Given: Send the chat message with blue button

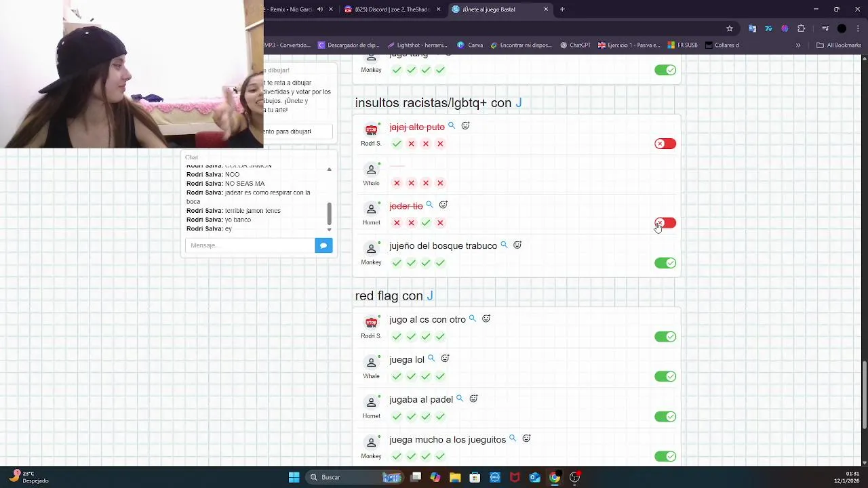Looking at the screenshot, I should click(323, 245).
